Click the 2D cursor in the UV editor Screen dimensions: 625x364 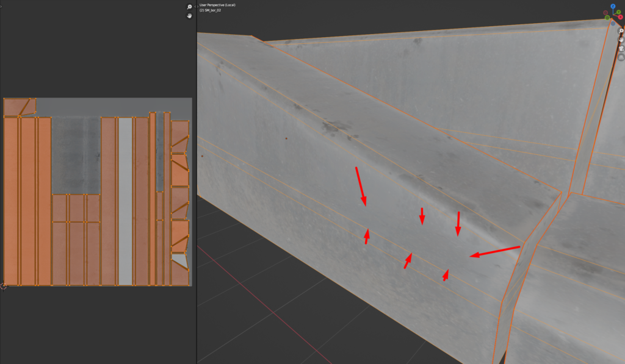click(3, 287)
